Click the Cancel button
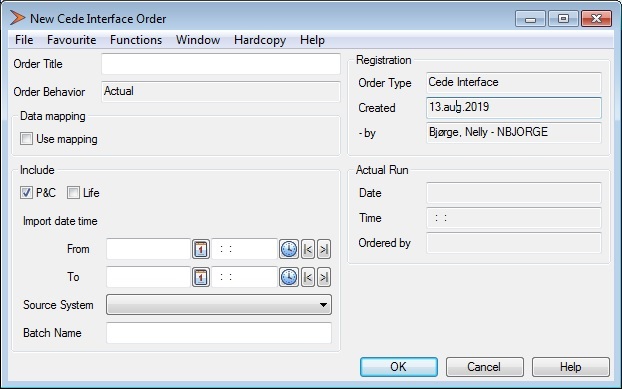Viewport: 622px width, 389px height. coord(484,367)
